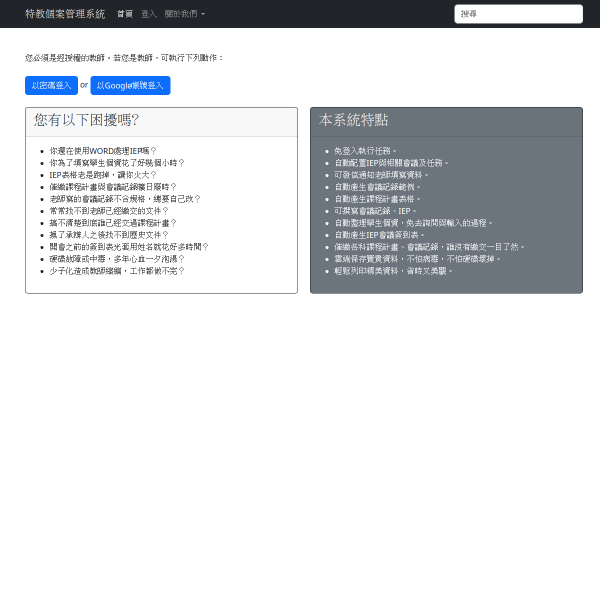This screenshot has height=600, width=600.
Task: Click the line about 催繳課程計畫與會議記錄
Action: coord(113,187)
